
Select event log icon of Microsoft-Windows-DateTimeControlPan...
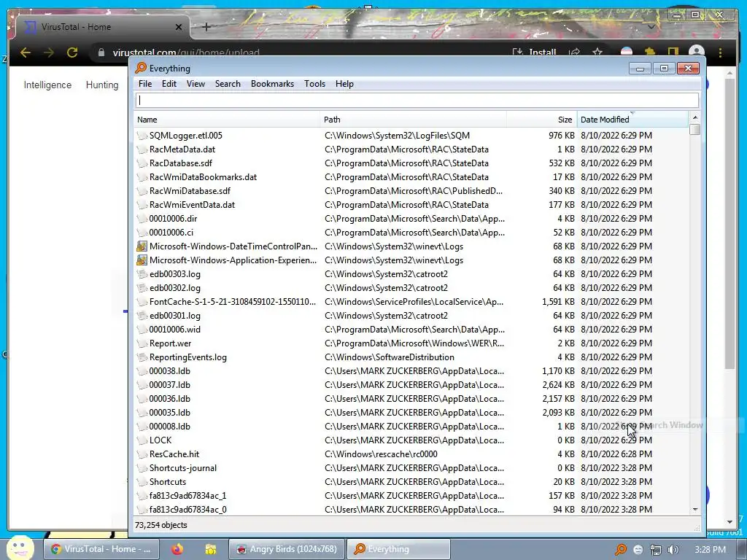coord(142,246)
